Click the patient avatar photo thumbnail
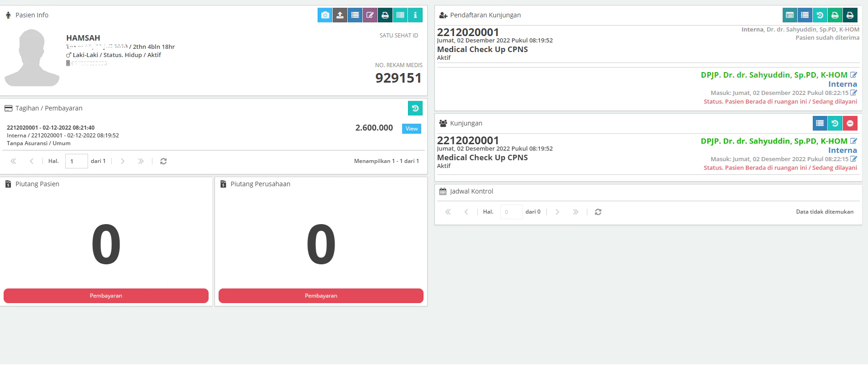 (x=32, y=58)
